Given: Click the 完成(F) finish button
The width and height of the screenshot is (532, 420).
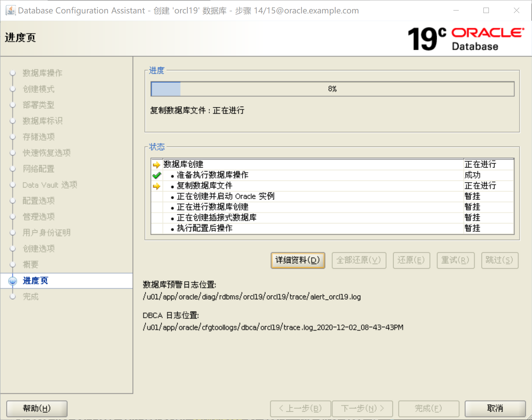Looking at the screenshot, I should pyautogui.click(x=429, y=409).
